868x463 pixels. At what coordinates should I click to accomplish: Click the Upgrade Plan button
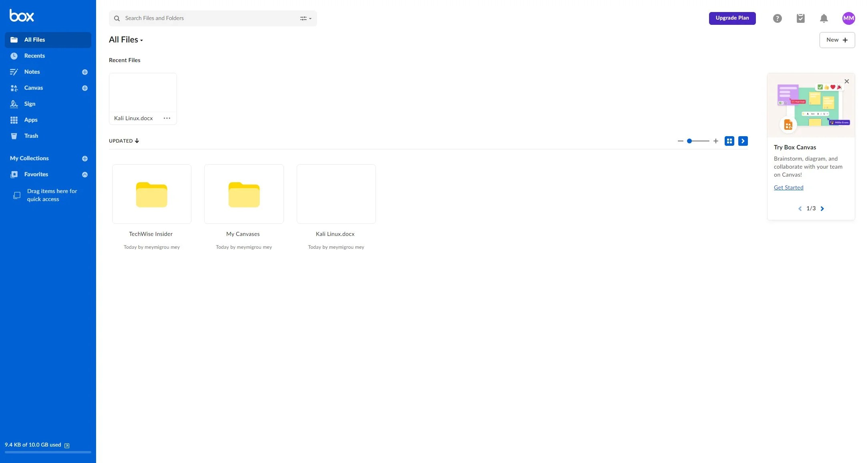point(732,18)
